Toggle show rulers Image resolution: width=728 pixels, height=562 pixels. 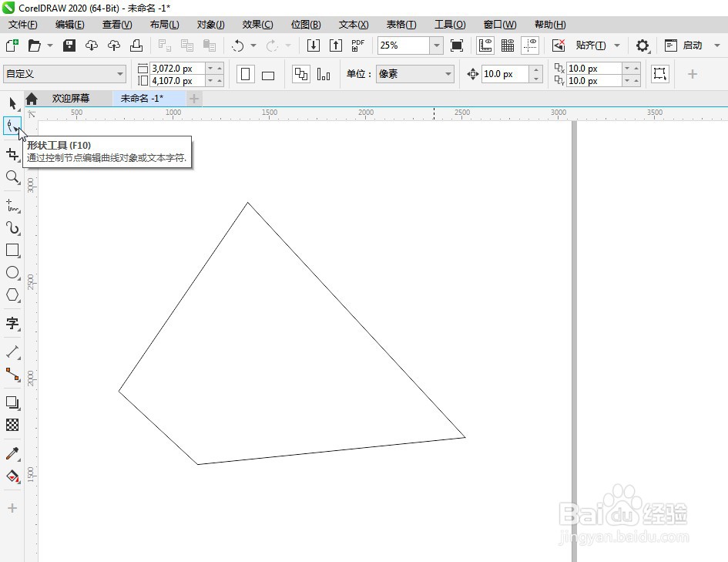[x=485, y=45]
